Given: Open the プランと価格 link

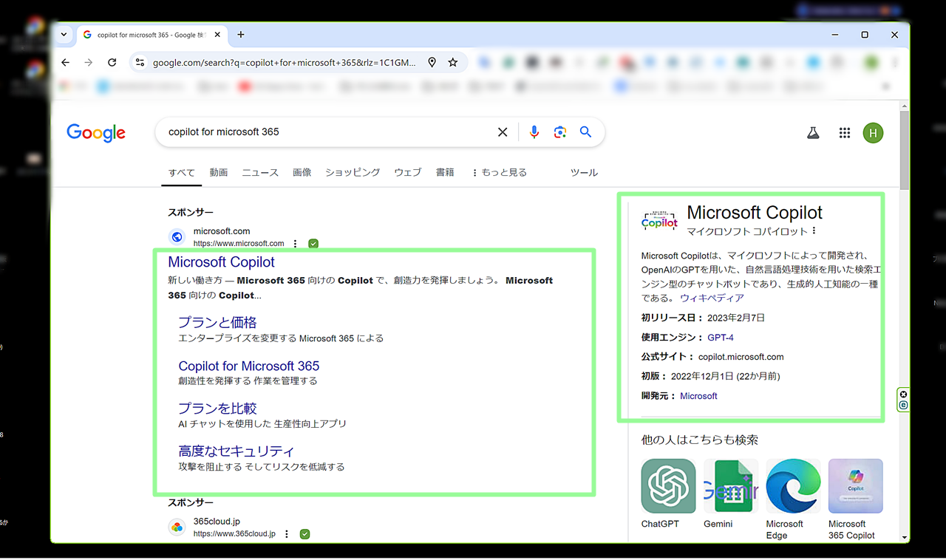Looking at the screenshot, I should point(217,323).
